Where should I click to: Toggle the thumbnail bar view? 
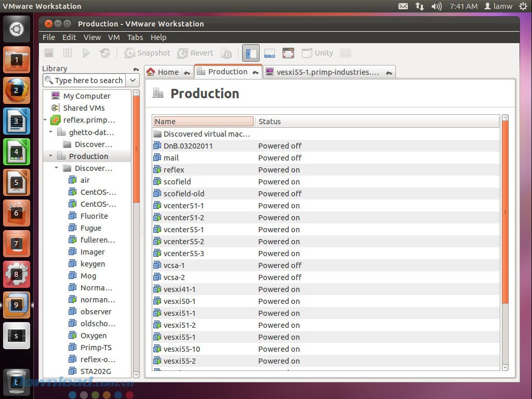[269, 53]
